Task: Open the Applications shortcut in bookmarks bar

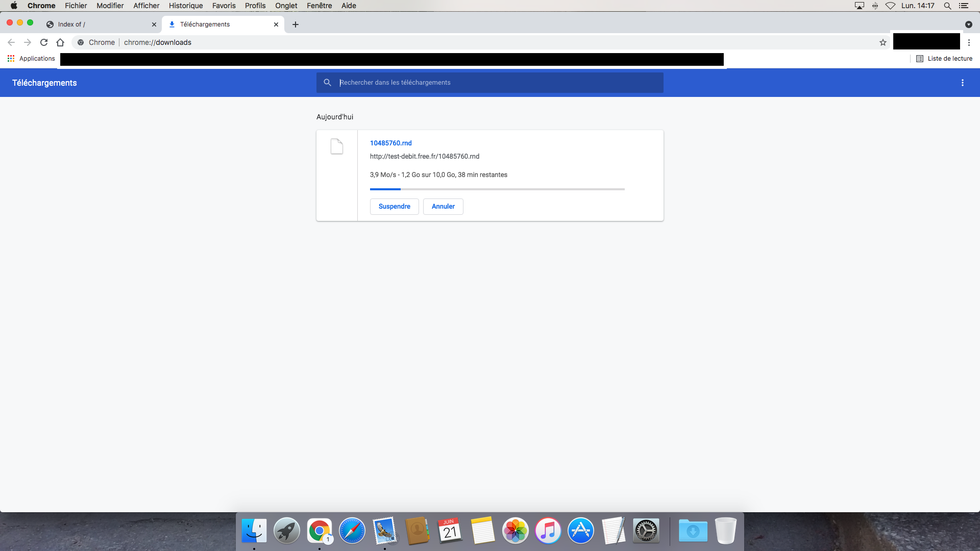Action: point(31,59)
